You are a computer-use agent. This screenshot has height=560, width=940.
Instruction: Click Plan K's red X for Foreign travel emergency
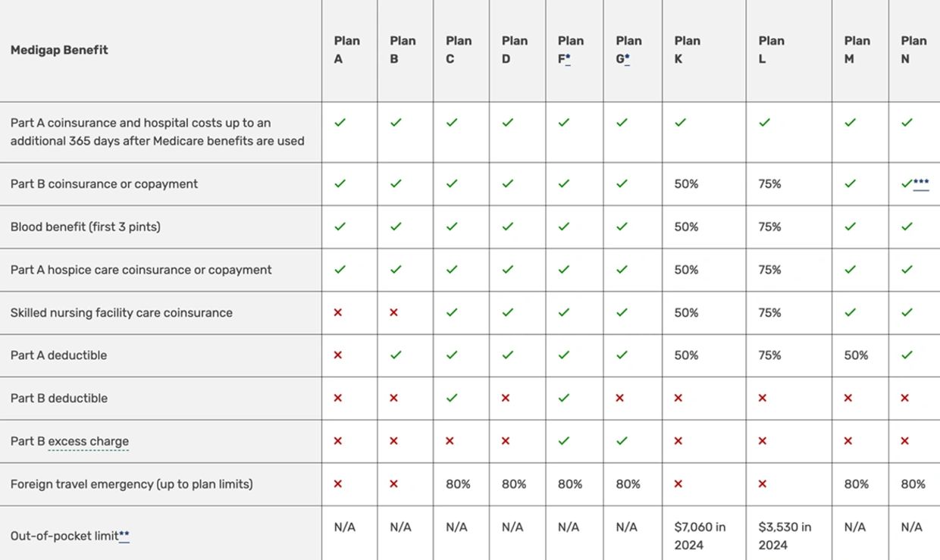(678, 483)
